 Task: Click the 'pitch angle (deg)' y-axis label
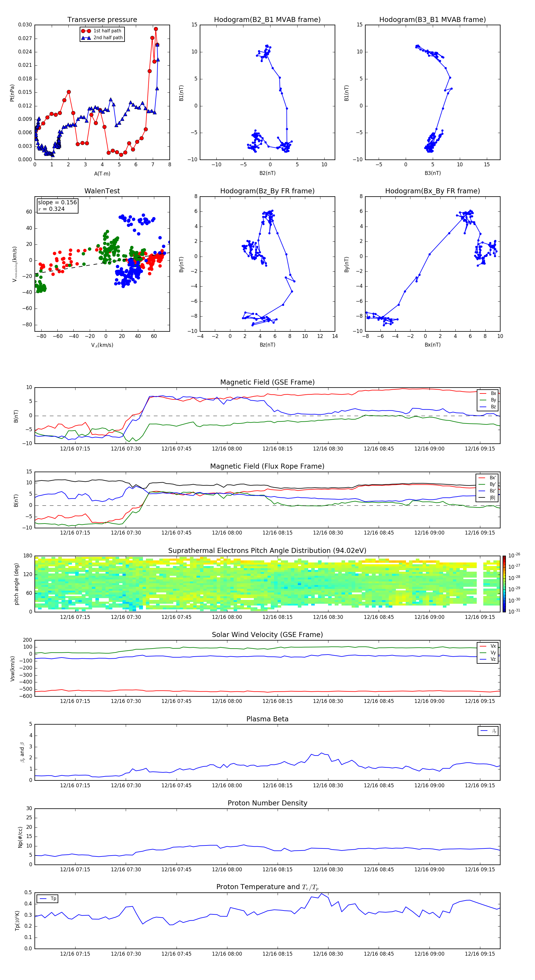(x=16, y=584)
